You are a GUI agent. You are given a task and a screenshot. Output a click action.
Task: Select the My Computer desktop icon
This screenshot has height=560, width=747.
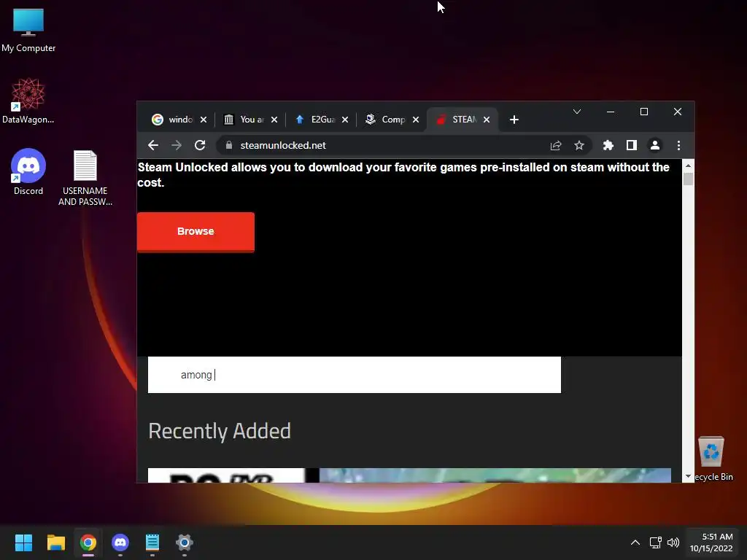(28, 30)
